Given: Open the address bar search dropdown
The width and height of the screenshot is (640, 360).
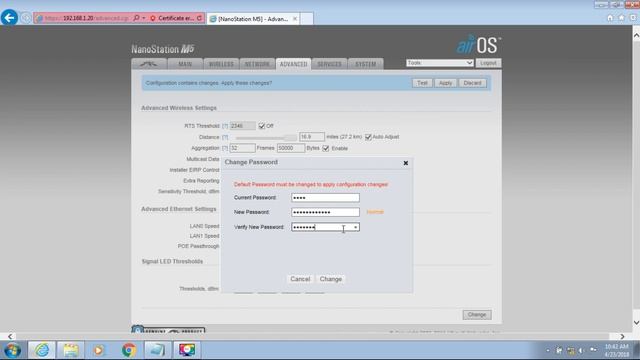Looking at the screenshot, I should [x=144, y=18].
